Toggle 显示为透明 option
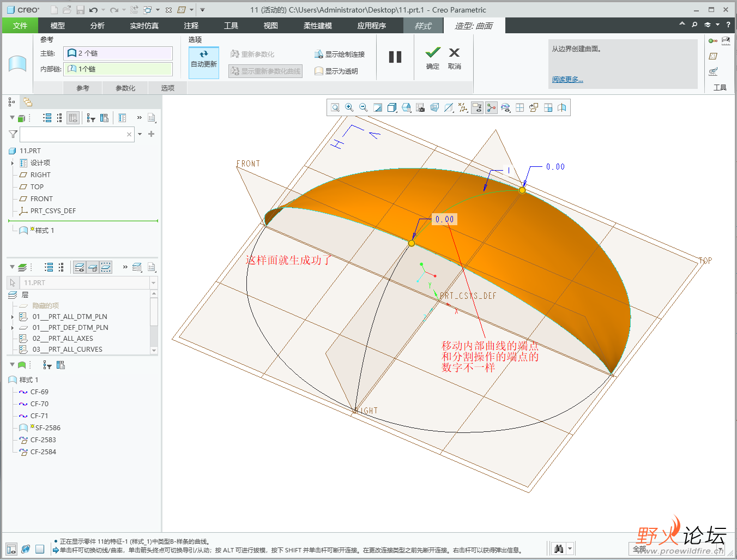The image size is (737, 560). point(336,71)
